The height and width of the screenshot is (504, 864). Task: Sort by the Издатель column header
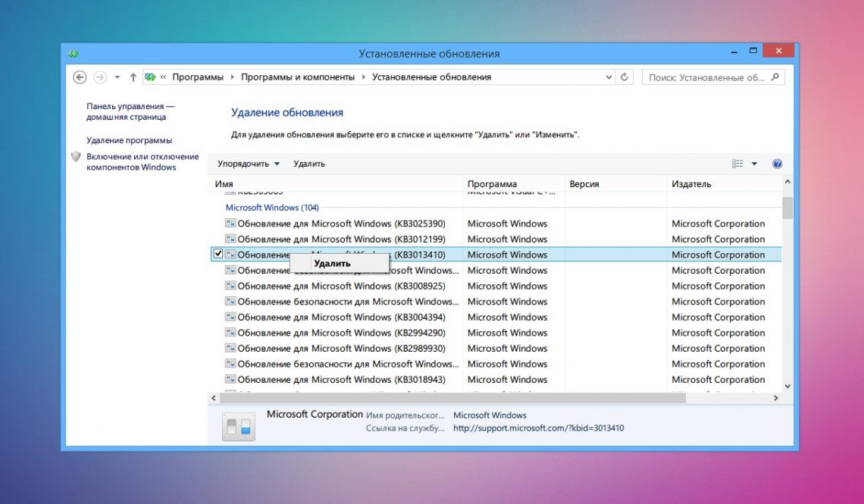[691, 184]
